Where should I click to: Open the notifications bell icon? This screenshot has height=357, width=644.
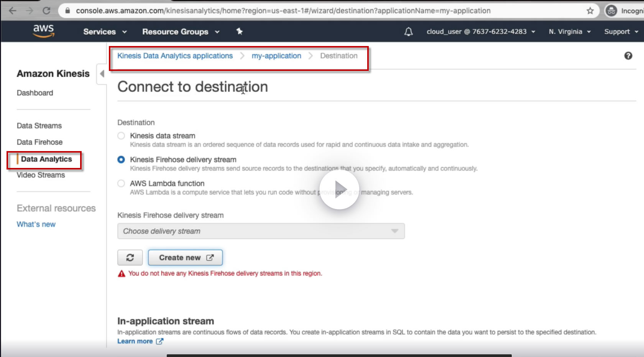(409, 31)
